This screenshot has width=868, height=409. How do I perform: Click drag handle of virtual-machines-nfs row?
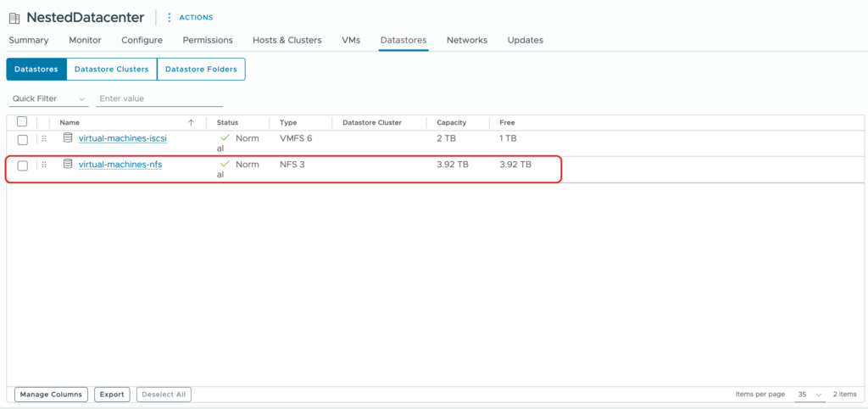pos(44,165)
